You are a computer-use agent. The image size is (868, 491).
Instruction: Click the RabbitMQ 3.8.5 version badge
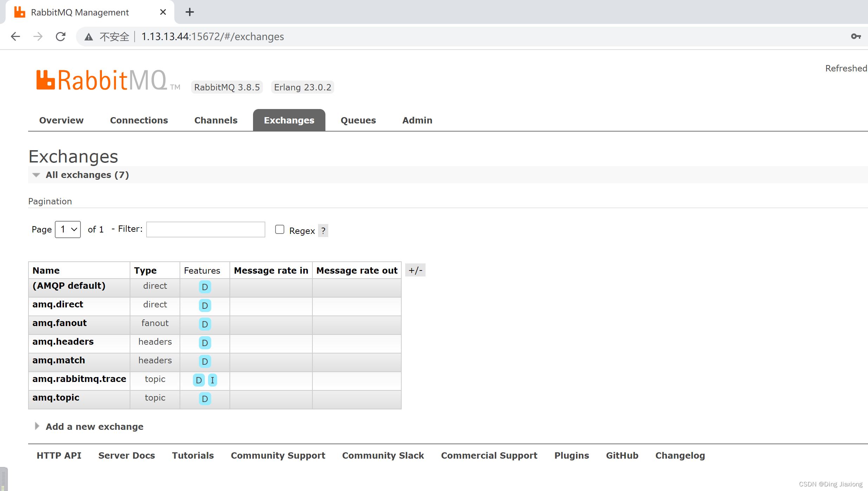tap(227, 87)
